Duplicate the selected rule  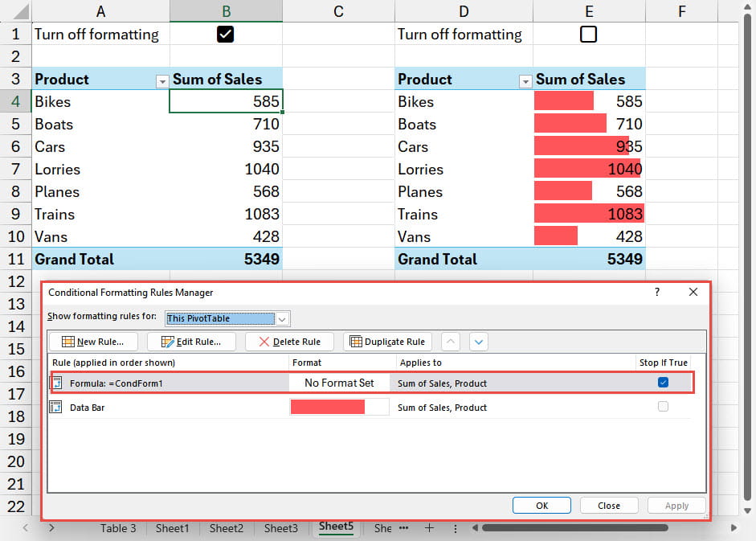point(387,342)
